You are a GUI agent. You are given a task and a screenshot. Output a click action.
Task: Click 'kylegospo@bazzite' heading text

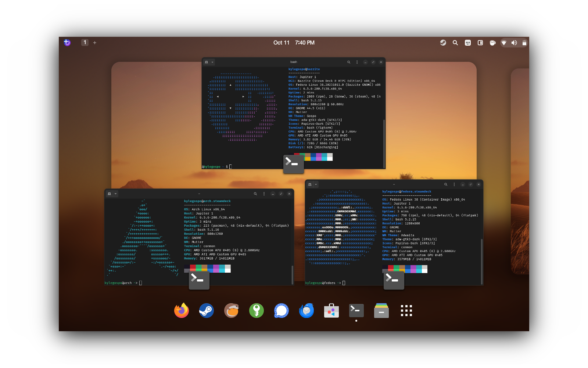[x=304, y=69]
